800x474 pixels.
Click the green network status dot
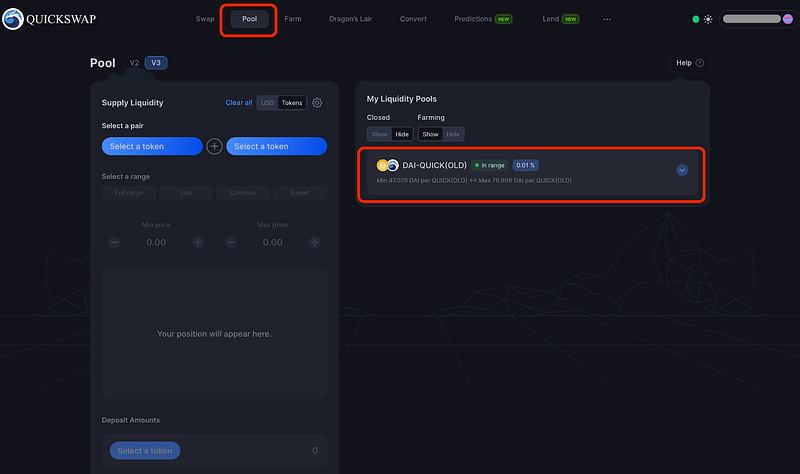click(x=695, y=19)
